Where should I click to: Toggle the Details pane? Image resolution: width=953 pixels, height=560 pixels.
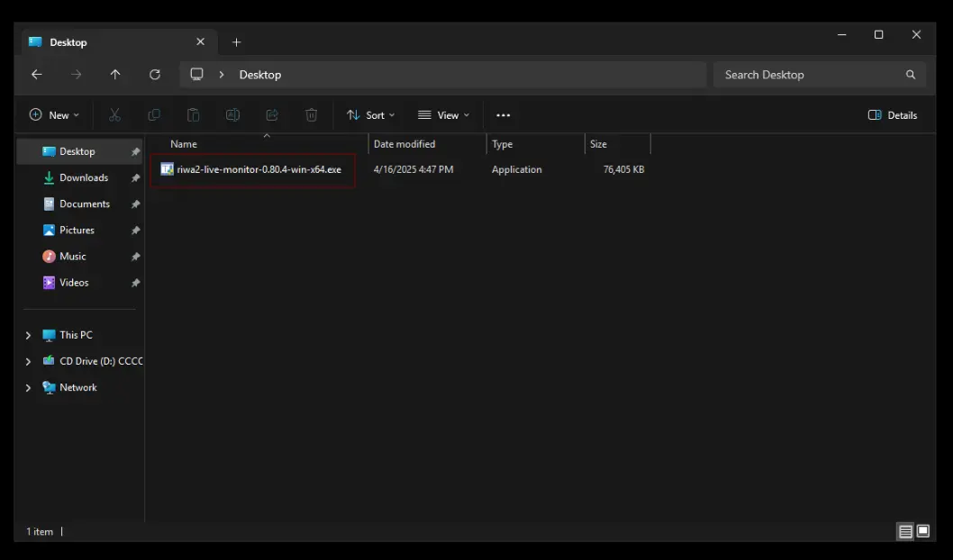coord(891,114)
